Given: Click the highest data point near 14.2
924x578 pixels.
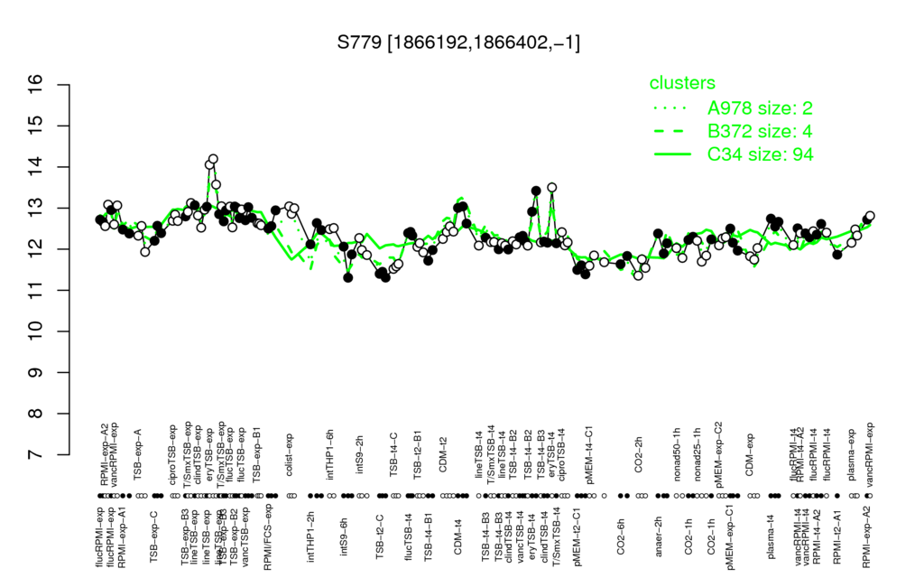Looking at the screenshot, I should tap(213, 159).
